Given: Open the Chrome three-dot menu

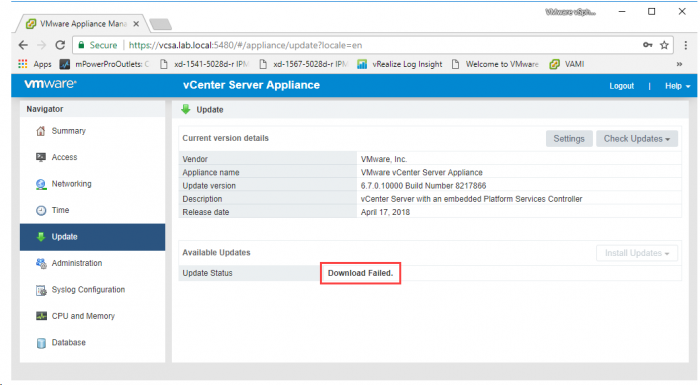Looking at the screenshot, I should point(686,45).
